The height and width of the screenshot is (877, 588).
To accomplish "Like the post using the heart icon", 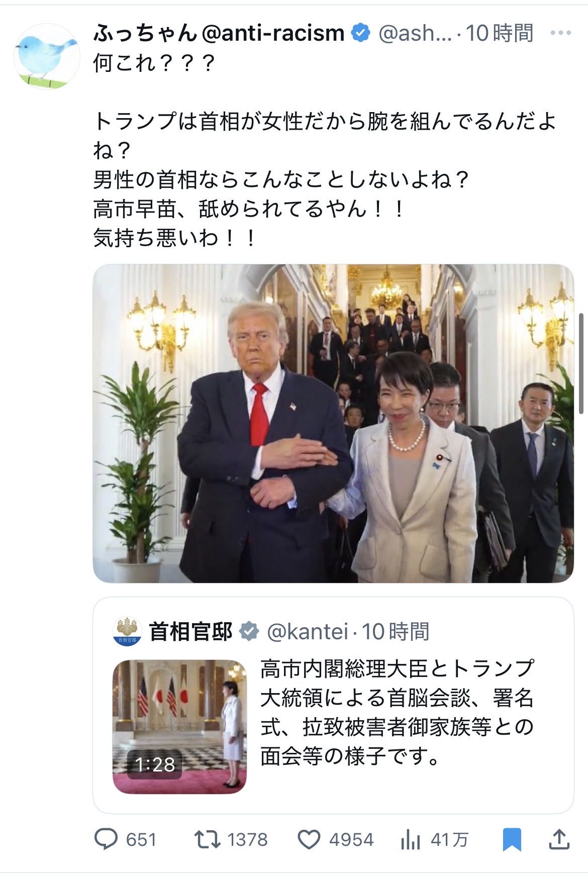I will pyautogui.click(x=309, y=839).
